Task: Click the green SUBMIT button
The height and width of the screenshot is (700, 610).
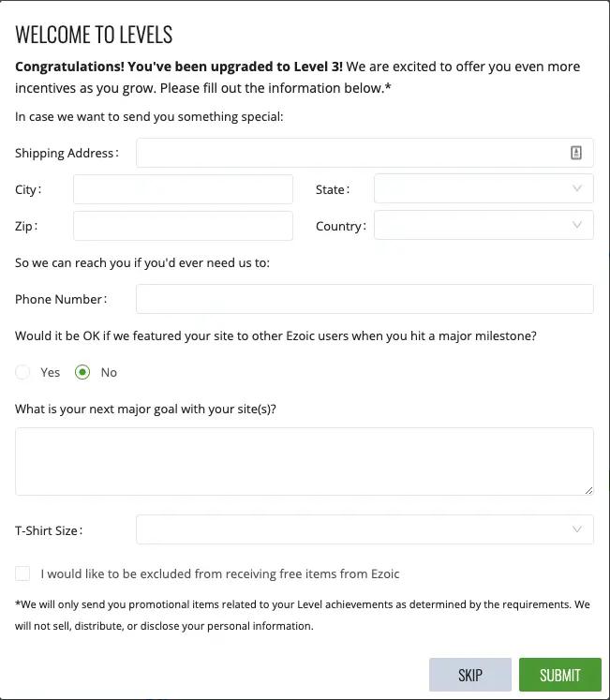Action: (x=560, y=675)
